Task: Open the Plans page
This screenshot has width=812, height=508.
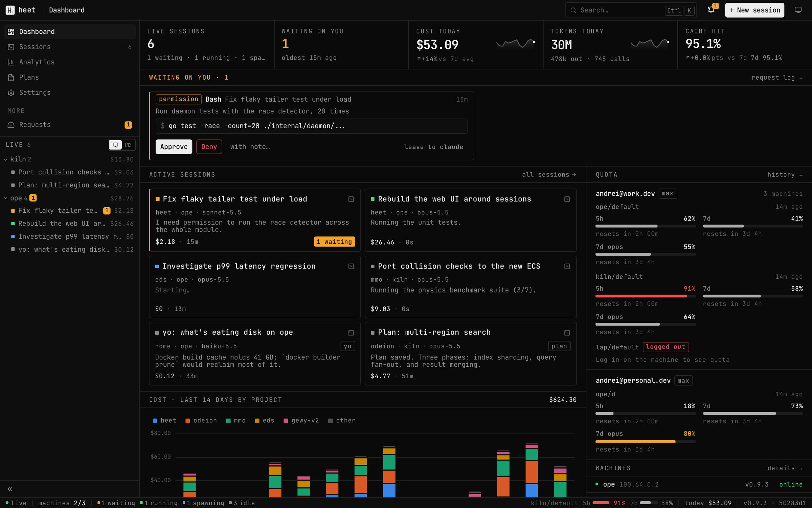Action: click(x=70, y=78)
